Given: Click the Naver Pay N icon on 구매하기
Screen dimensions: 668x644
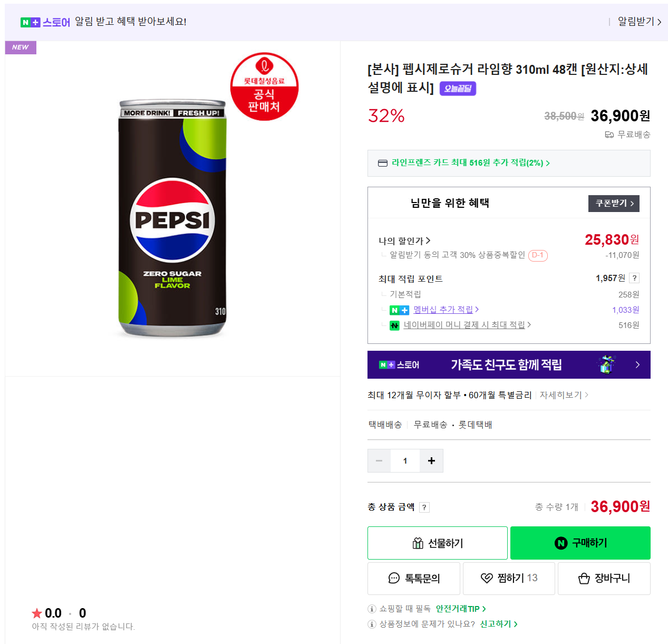Looking at the screenshot, I should point(561,543).
